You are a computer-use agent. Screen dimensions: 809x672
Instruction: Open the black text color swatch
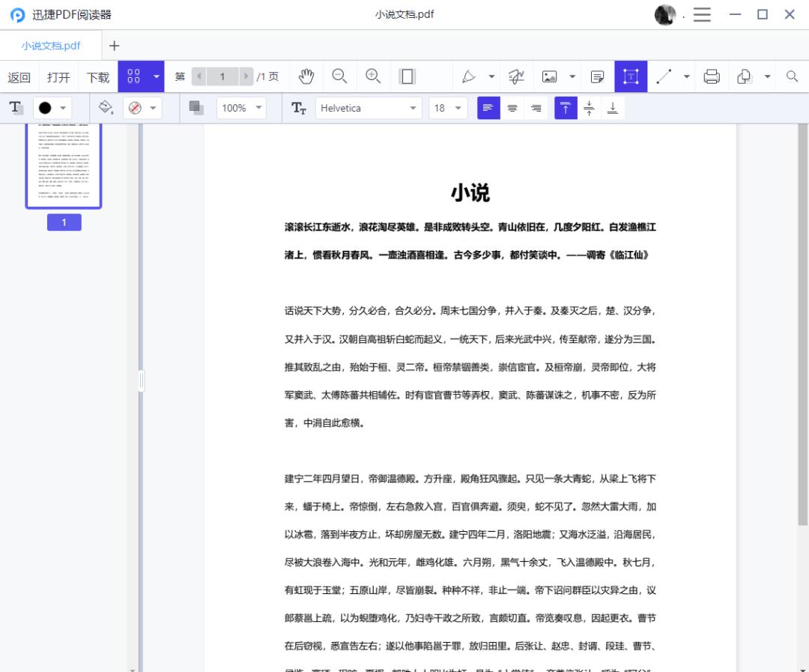pos(45,108)
